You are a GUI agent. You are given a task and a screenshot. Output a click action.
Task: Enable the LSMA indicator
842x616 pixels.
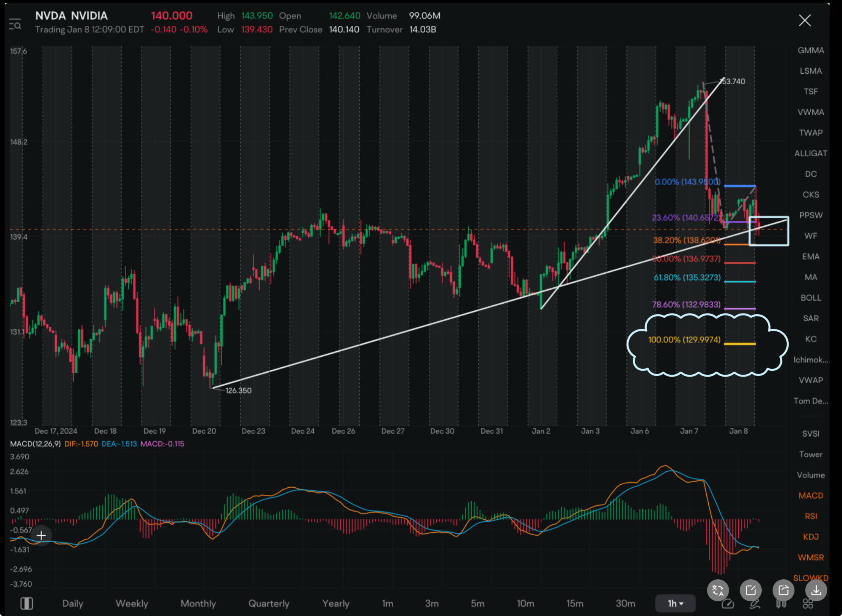[x=811, y=71]
